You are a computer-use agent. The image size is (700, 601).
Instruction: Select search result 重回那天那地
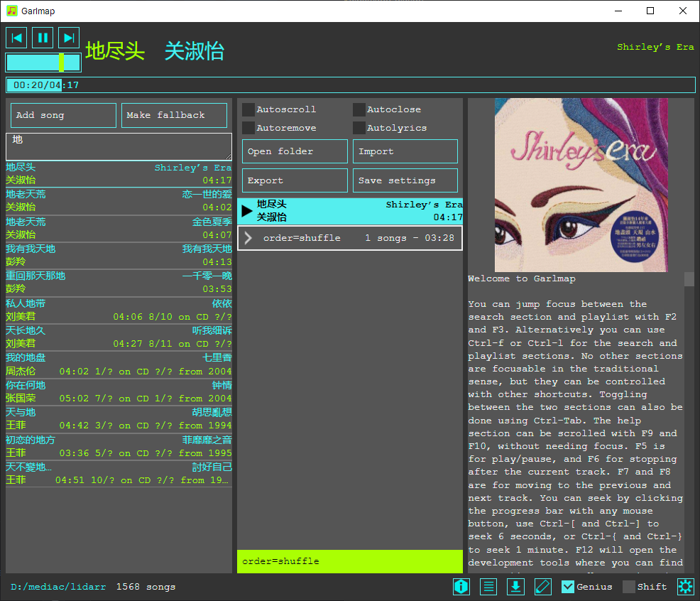(x=119, y=283)
